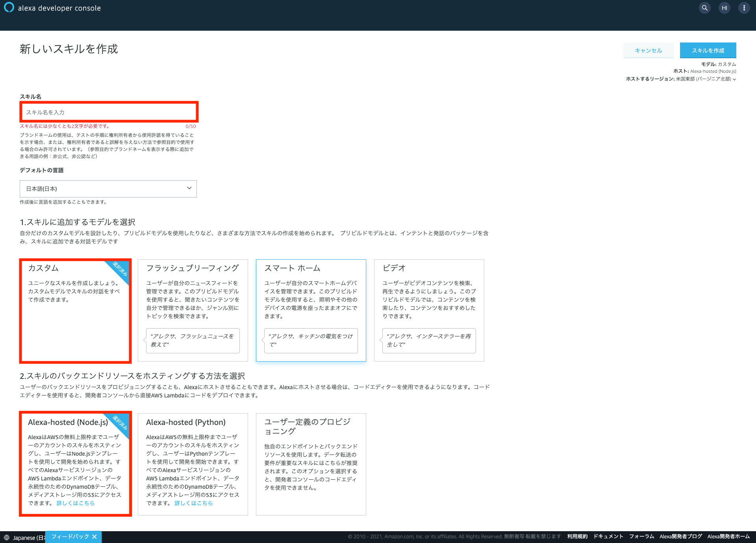756x543 pixels.
Task: Click the スキルを作成 button
Action: point(708,50)
